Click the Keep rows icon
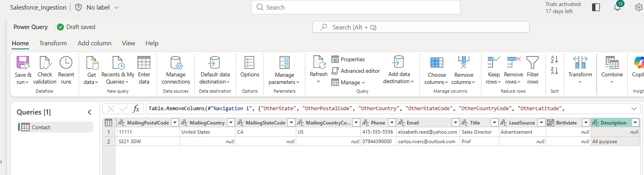 (x=494, y=62)
